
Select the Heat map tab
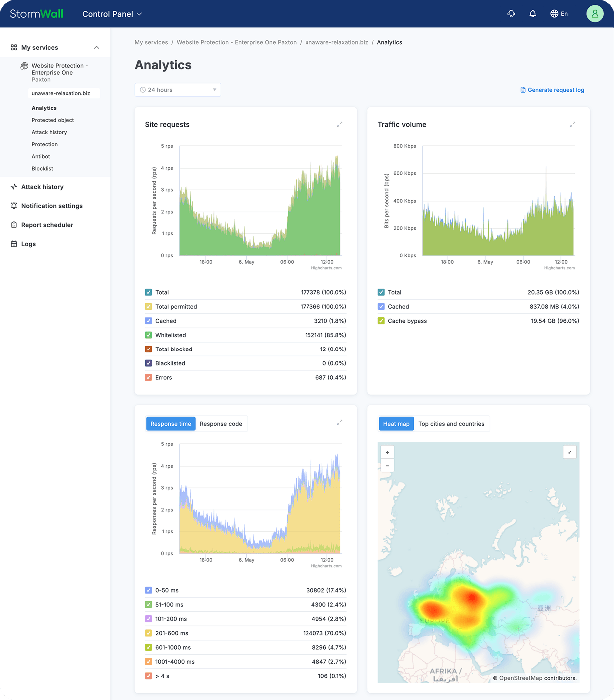(x=396, y=424)
